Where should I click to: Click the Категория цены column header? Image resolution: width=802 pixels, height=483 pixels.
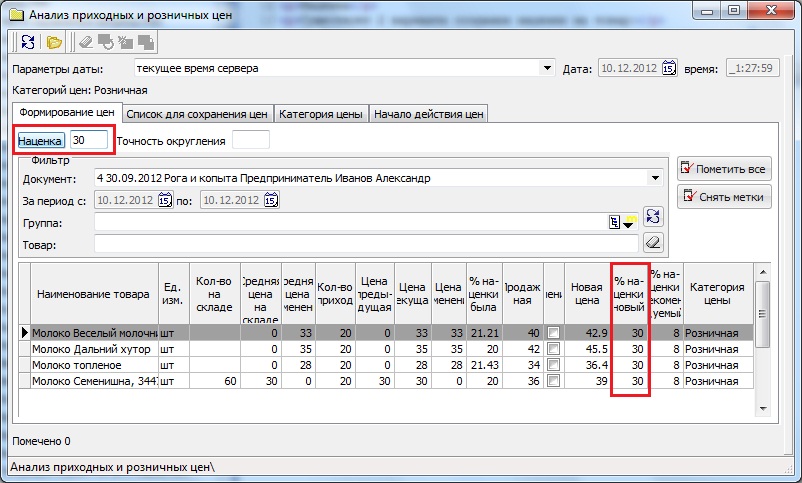pos(717,294)
